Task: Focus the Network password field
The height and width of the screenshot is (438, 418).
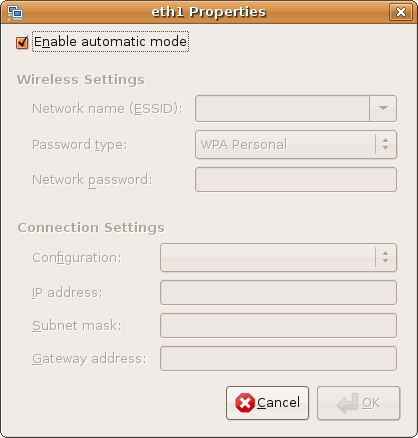Action: [x=296, y=180]
